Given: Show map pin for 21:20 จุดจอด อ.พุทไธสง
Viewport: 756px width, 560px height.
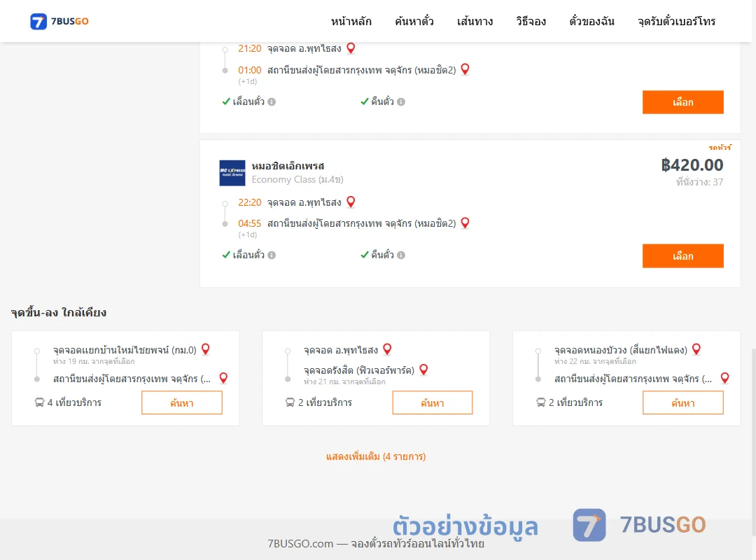Looking at the screenshot, I should [351, 48].
